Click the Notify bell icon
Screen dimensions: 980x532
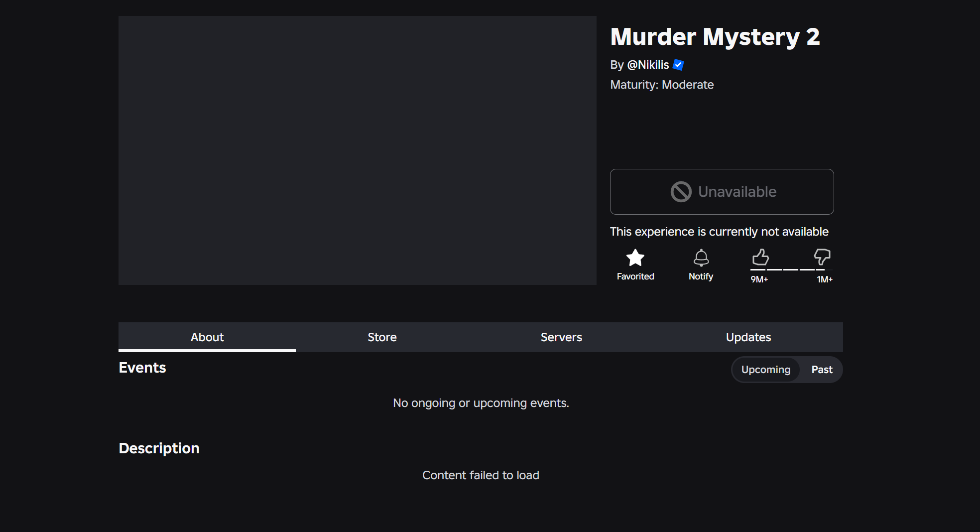click(701, 258)
